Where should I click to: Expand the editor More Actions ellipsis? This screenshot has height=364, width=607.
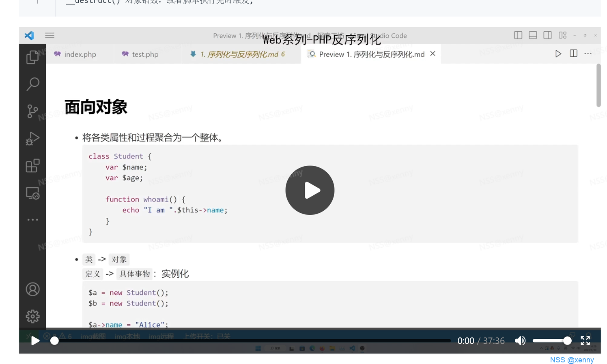pyautogui.click(x=588, y=54)
